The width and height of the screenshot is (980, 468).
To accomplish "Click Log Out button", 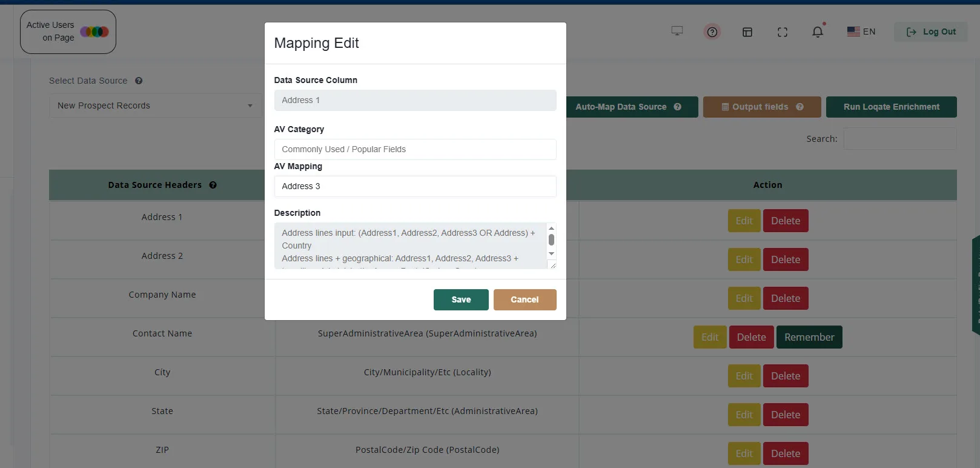I will point(931,32).
